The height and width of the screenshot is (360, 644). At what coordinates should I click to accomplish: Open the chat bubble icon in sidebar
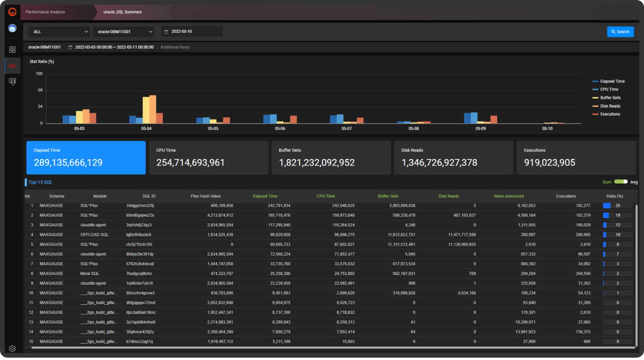[12, 28]
